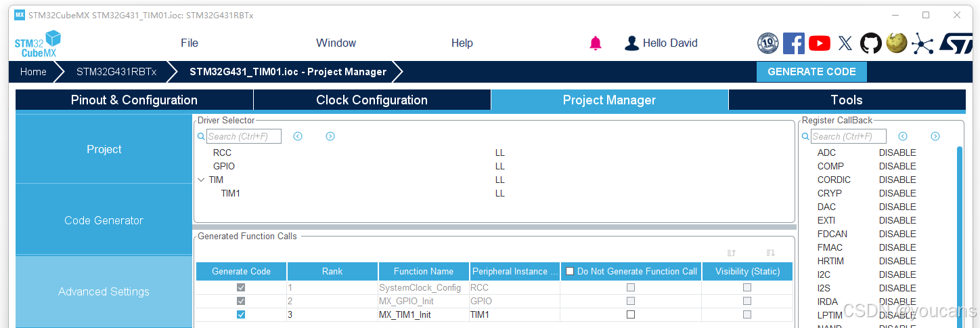Viewport: 980px width, 328px height.
Task: Open driver dropdown LL for TIM
Action: pyautogui.click(x=500, y=180)
